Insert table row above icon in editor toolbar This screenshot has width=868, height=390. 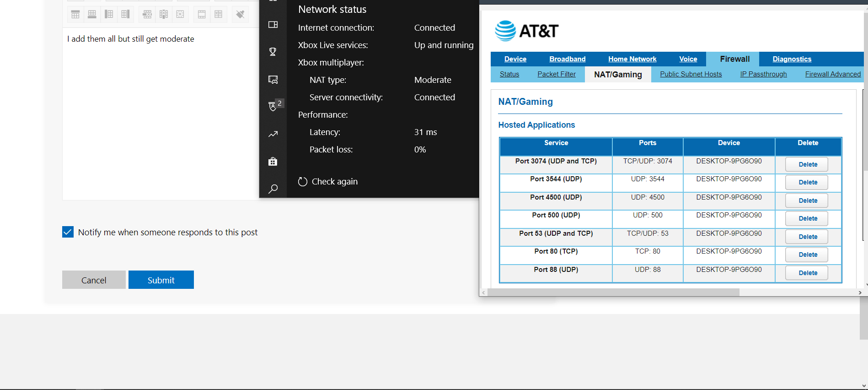[x=75, y=14]
